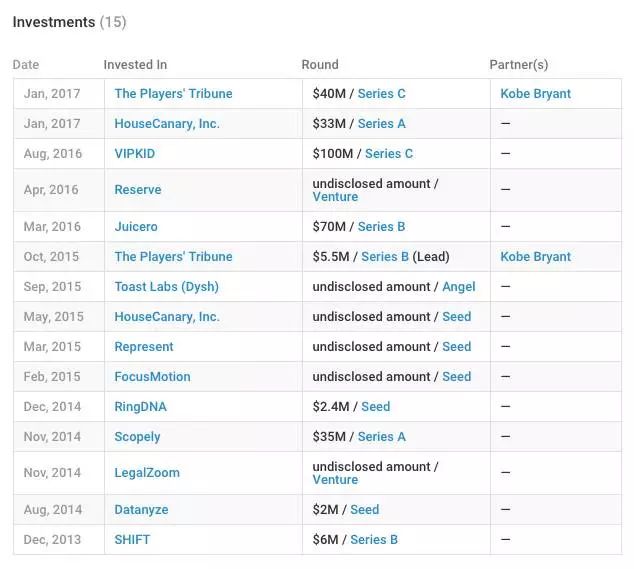The height and width of the screenshot is (569, 634).
Task: Open Kobe Bryant partner link, Jan 2017
Action: pos(536,94)
